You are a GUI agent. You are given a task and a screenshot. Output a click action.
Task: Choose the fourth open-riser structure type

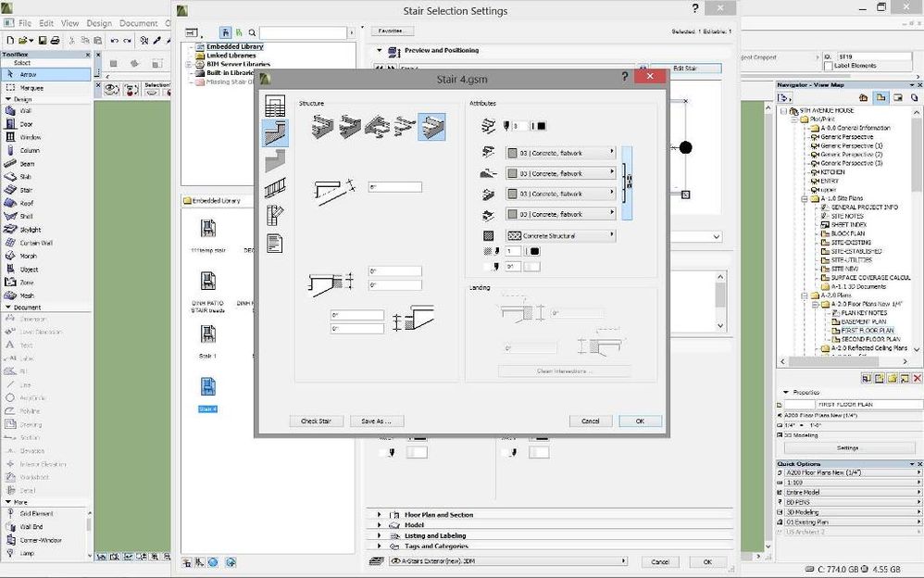(405, 126)
